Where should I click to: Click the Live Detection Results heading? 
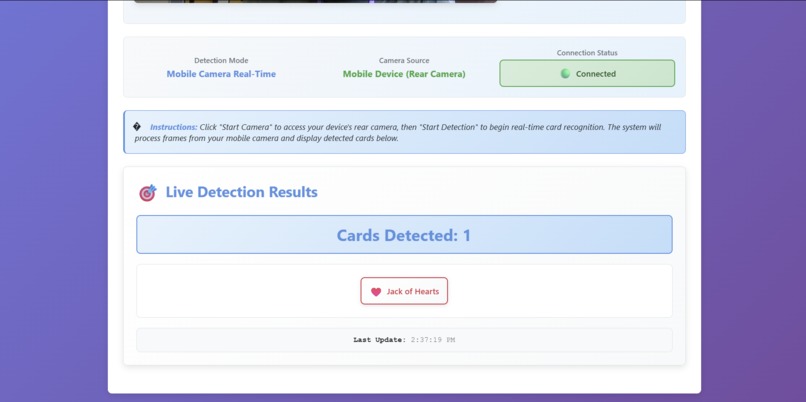click(x=242, y=192)
